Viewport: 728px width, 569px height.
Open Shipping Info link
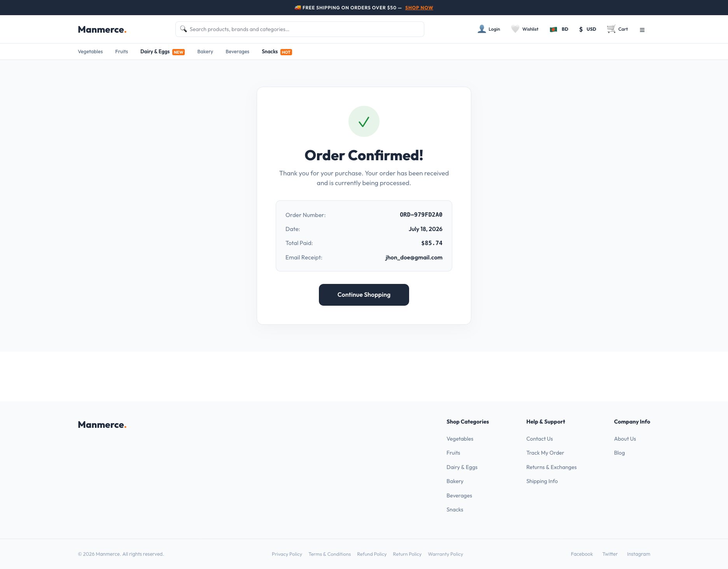click(542, 481)
